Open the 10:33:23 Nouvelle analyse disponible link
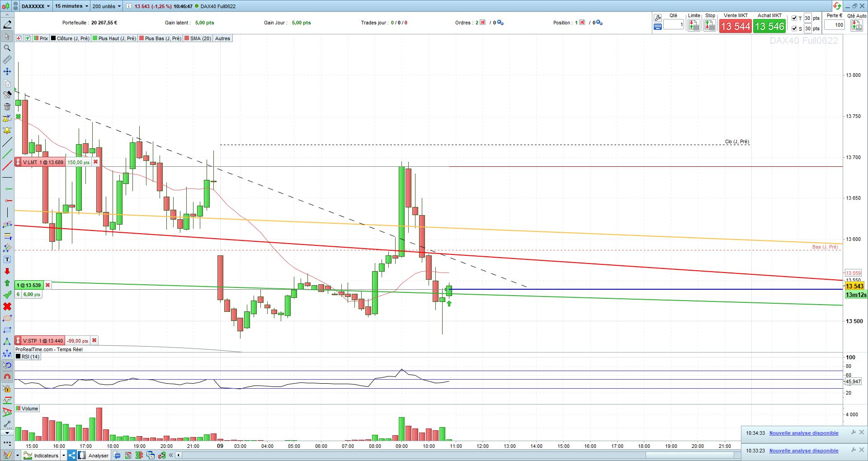Viewport: 868px width, 461px height. (x=804, y=451)
